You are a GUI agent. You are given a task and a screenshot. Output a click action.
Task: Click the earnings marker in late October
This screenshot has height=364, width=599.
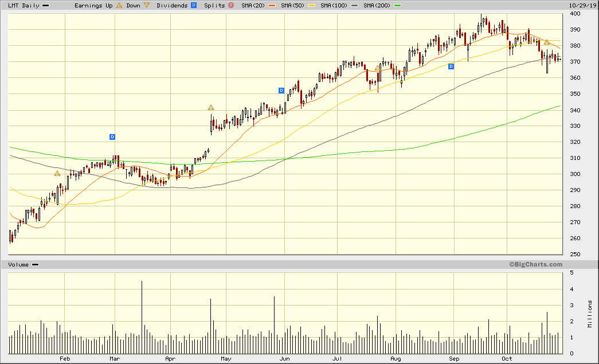[x=547, y=42]
